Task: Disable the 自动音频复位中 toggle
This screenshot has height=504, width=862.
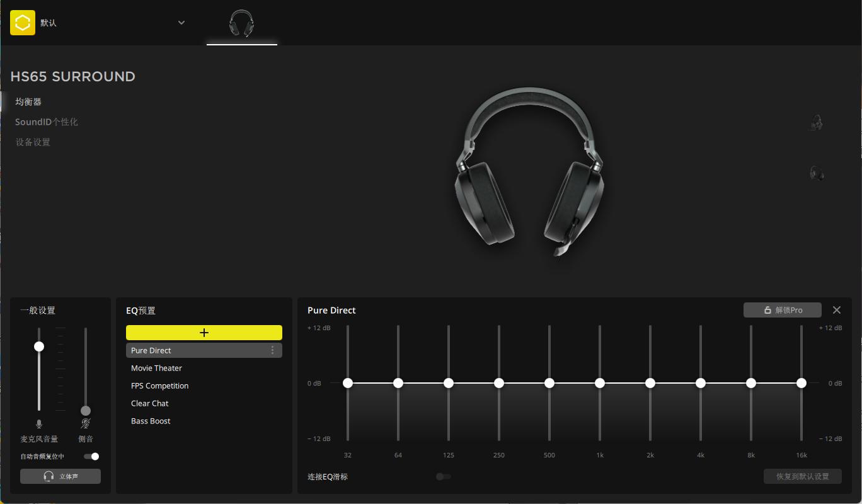Action: [x=91, y=456]
